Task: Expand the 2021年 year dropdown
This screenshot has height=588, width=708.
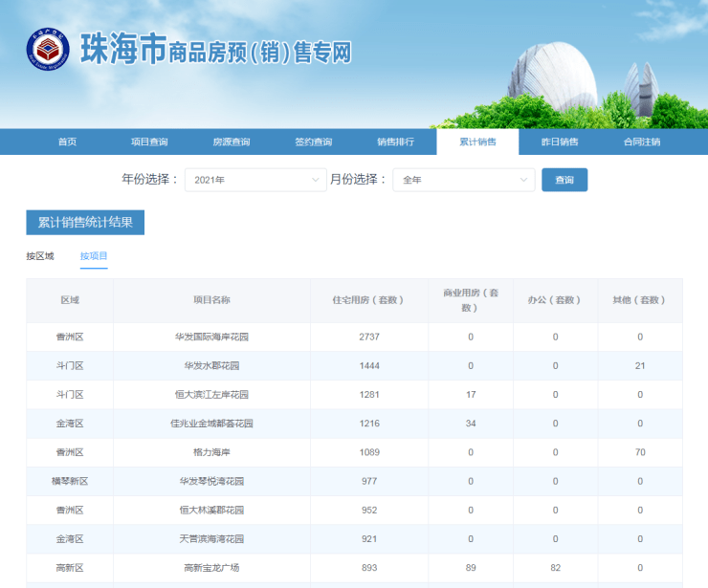Action: click(x=255, y=180)
